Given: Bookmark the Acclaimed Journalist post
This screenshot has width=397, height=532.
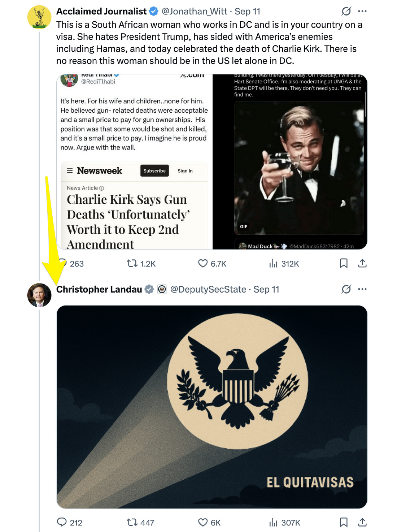Looking at the screenshot, I should click(344, 264).
